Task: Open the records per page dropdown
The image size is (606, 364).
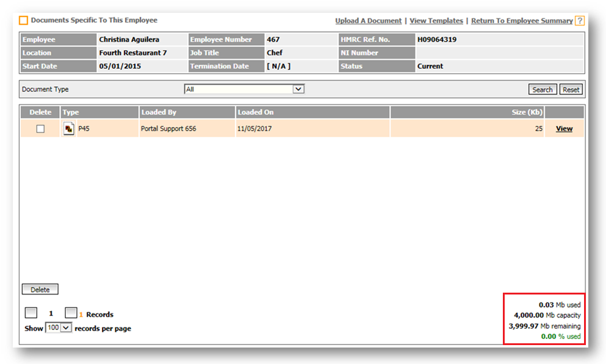Action: [59, 327]
